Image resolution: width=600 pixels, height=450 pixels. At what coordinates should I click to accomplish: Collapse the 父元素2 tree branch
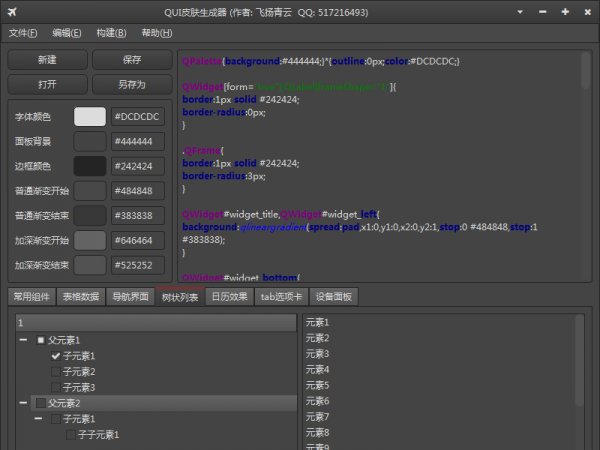[x=23, y=403]
